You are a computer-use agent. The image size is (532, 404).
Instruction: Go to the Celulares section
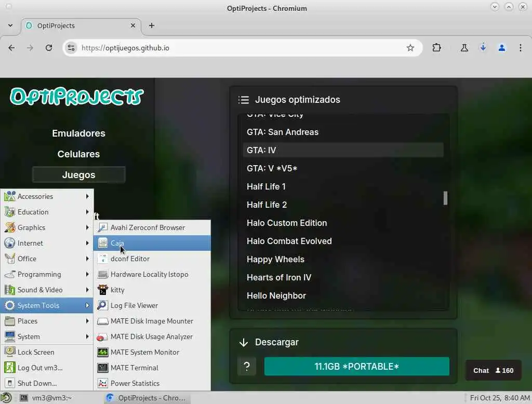pyautogui.click(x=79, y=154)
